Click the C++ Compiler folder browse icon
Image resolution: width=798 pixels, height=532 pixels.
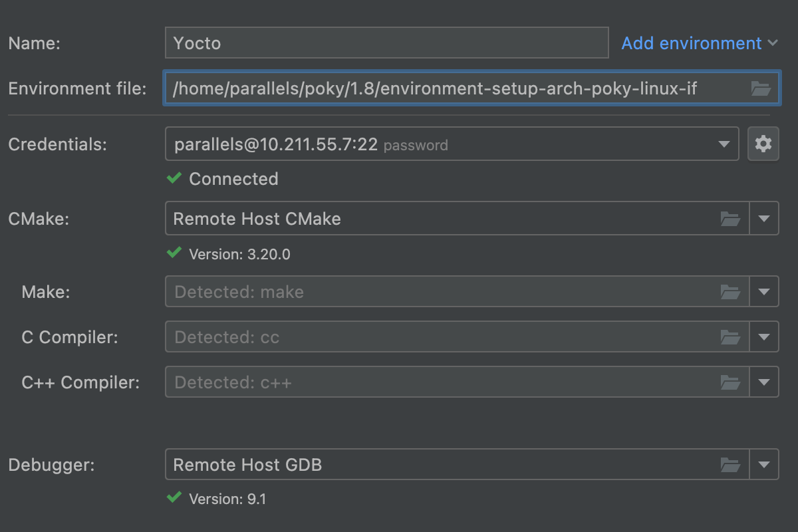730,382
